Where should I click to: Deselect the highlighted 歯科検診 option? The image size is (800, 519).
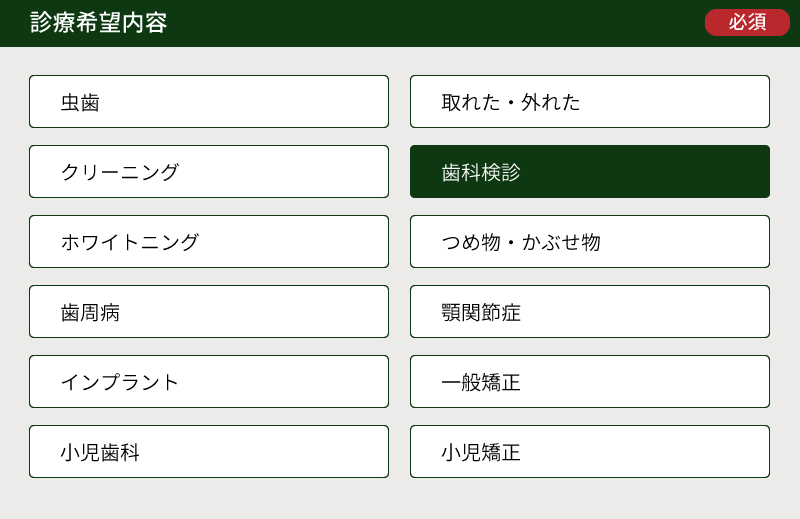[x=589, y=172]
